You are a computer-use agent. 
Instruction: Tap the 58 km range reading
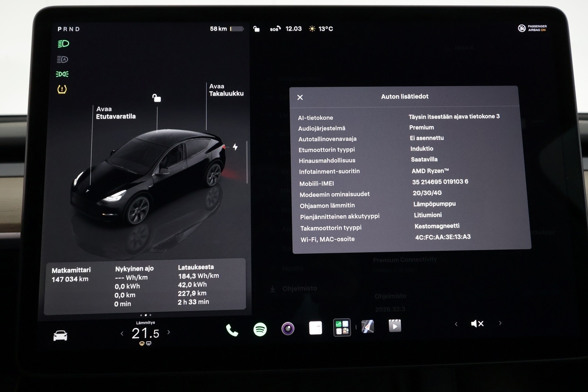click(x=218, y=29)
